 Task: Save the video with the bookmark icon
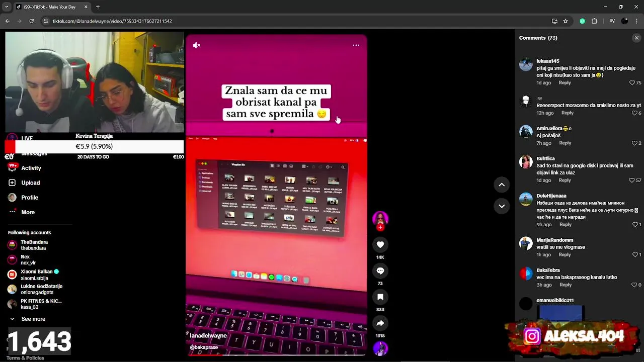point(380,297)
